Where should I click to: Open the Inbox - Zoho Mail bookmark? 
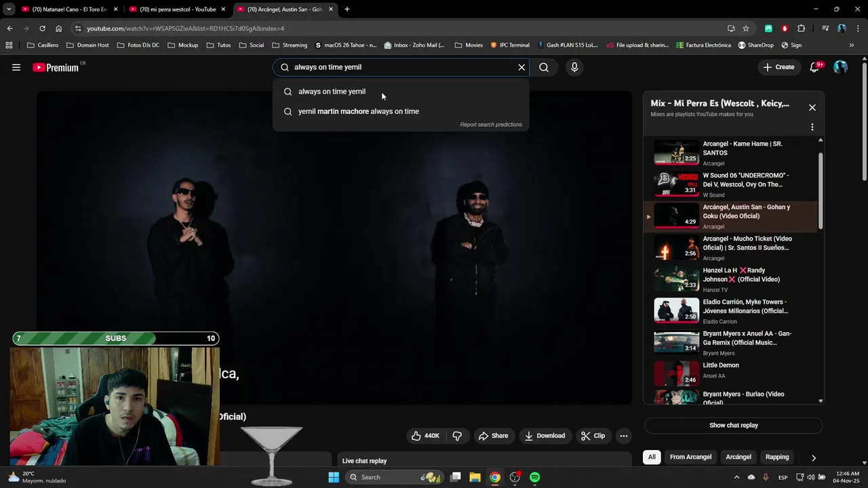[414, 45]
